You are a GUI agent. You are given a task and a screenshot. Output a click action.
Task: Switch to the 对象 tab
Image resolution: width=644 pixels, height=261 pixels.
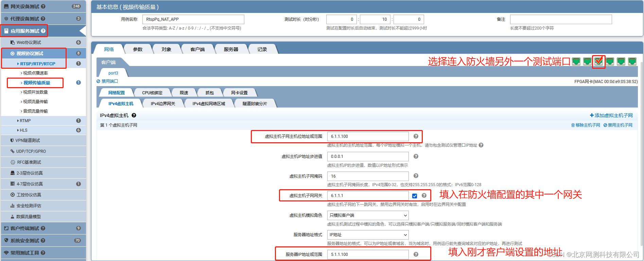point(167,49)
